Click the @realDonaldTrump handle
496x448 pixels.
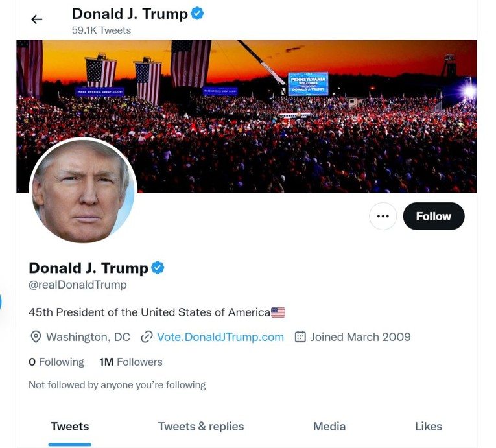(78, 285)
